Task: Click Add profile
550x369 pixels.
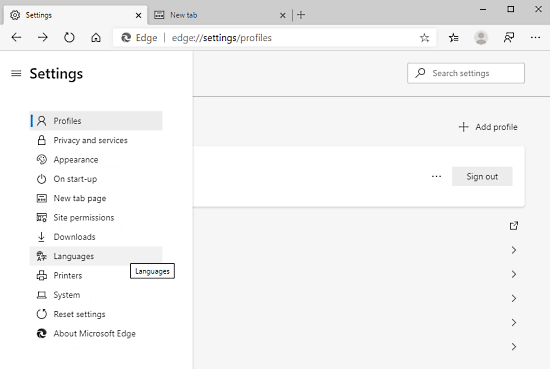Action: (x=488, y=127)
